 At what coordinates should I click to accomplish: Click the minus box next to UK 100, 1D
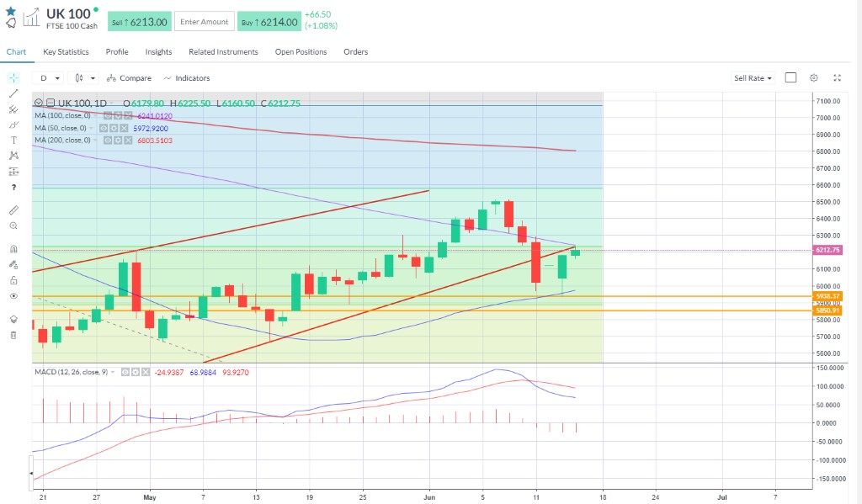51,103
